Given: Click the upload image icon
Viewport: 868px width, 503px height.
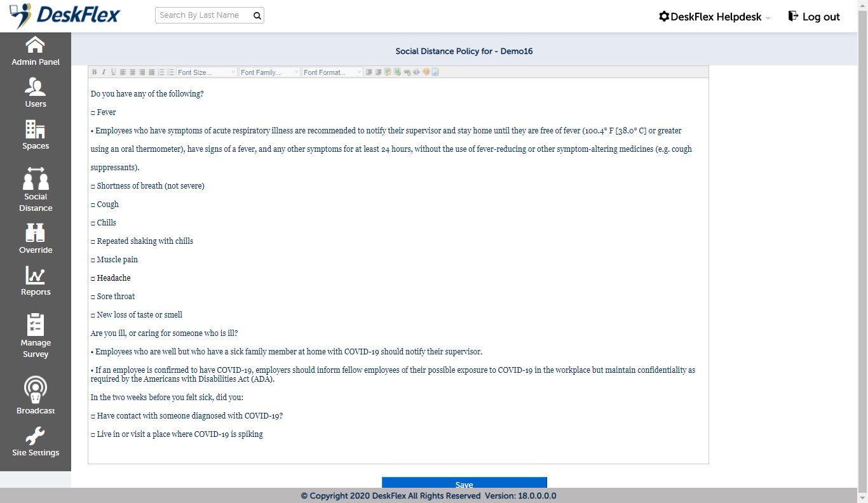Looking at the screenshot, I should 397,72.
